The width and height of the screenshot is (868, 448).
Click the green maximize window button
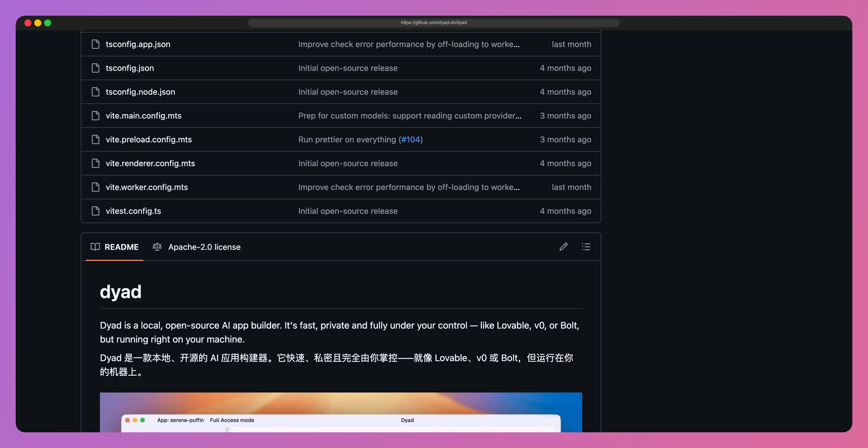pyautogui.click(x=48, y=23)
